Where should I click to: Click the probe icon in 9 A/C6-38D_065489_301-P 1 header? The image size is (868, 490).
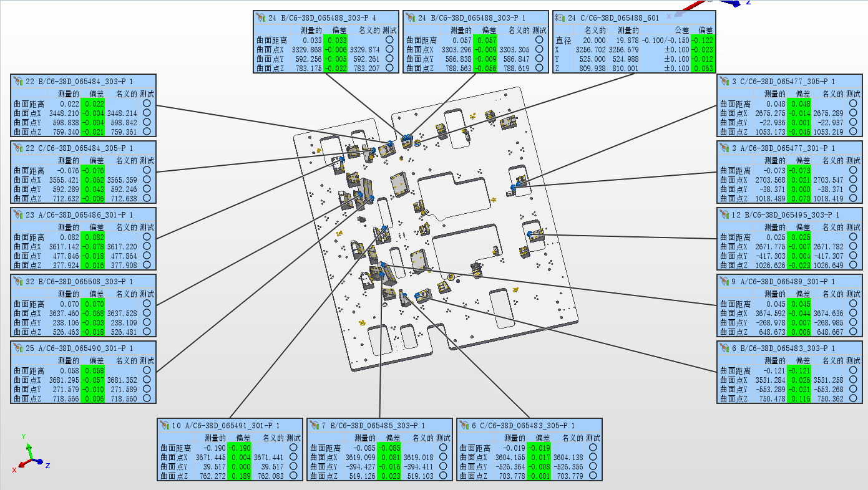(x=724, y=282)
